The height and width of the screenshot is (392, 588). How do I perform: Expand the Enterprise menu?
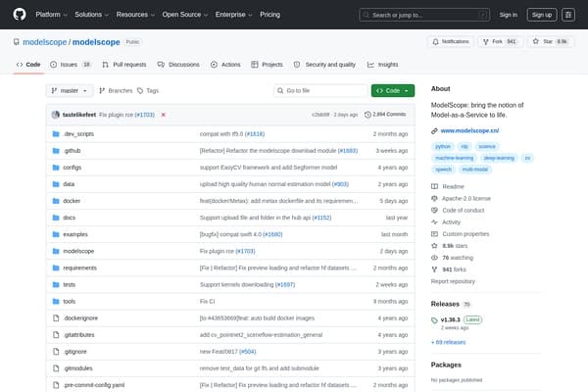[x=233, y=15]
